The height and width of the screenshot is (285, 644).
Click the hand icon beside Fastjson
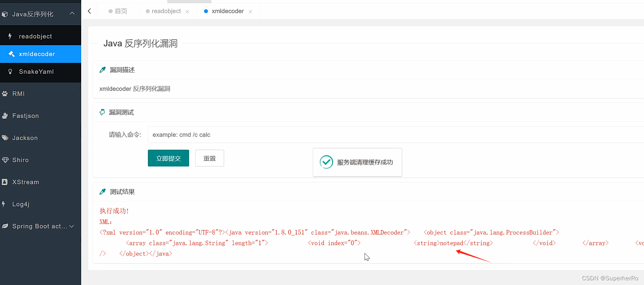click(5, 116)
